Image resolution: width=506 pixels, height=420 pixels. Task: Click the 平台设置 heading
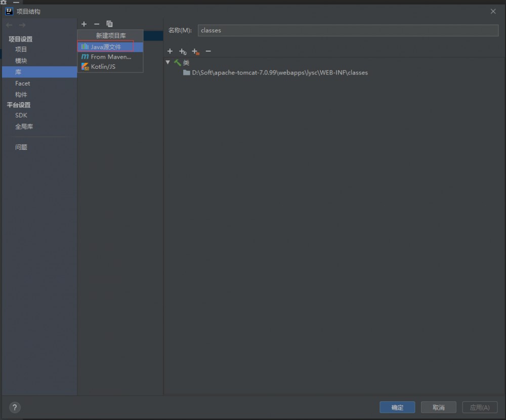19,105
